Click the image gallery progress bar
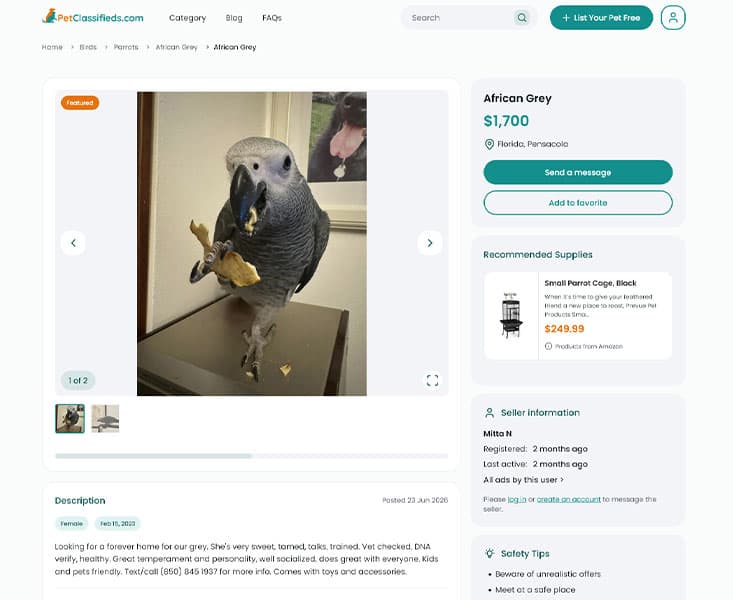This screenshot has height=600, width=733. click(252, 455)
